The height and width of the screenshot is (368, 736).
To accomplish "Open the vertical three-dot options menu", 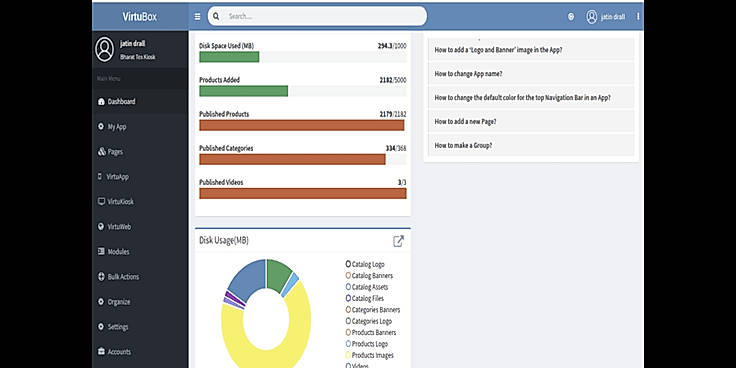I will point(637,16).
